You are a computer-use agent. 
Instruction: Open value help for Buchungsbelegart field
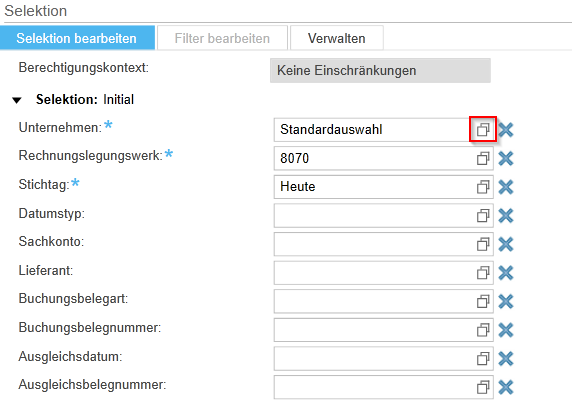click(x=483, y=301)
